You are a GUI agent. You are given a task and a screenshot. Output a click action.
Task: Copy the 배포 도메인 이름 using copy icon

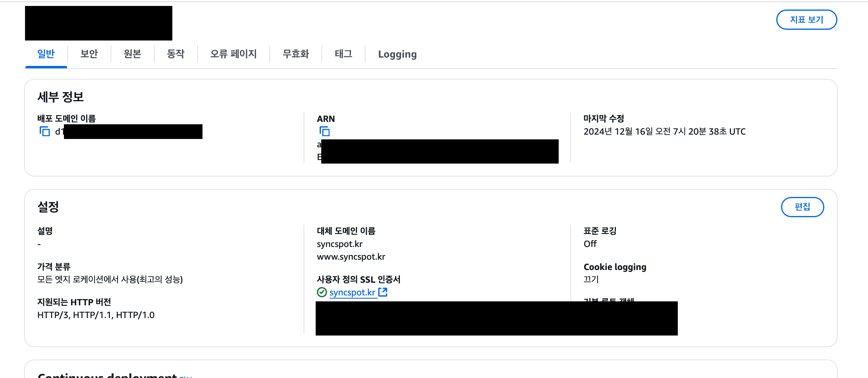point(45,131)
